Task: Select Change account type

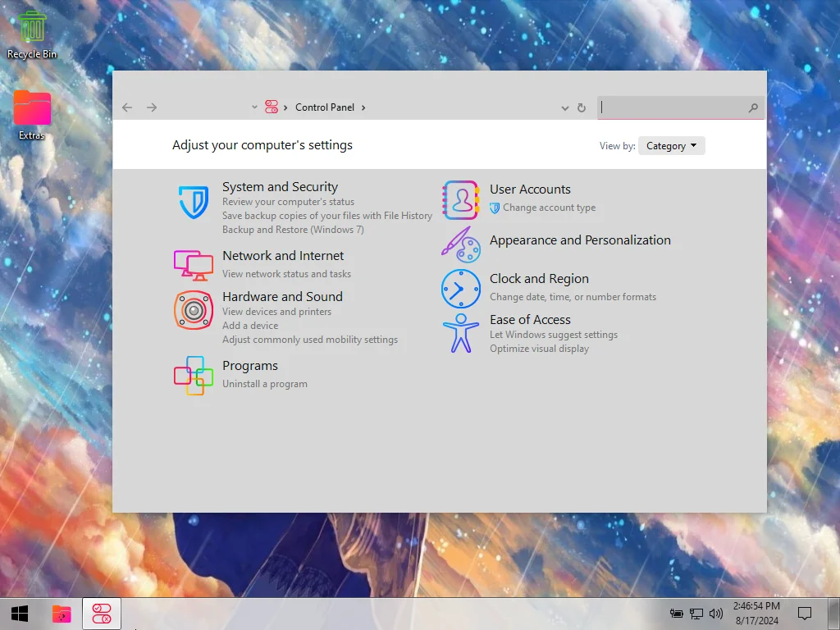Action: point(549,208)
